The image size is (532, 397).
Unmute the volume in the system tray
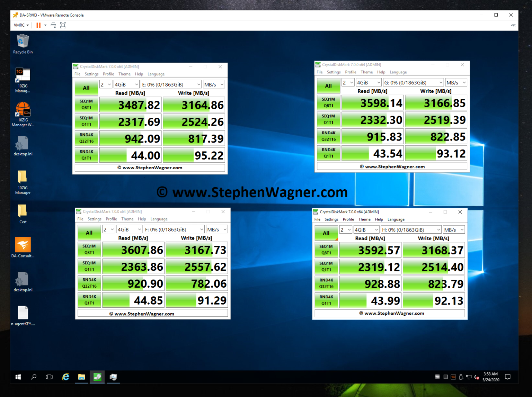476,377
